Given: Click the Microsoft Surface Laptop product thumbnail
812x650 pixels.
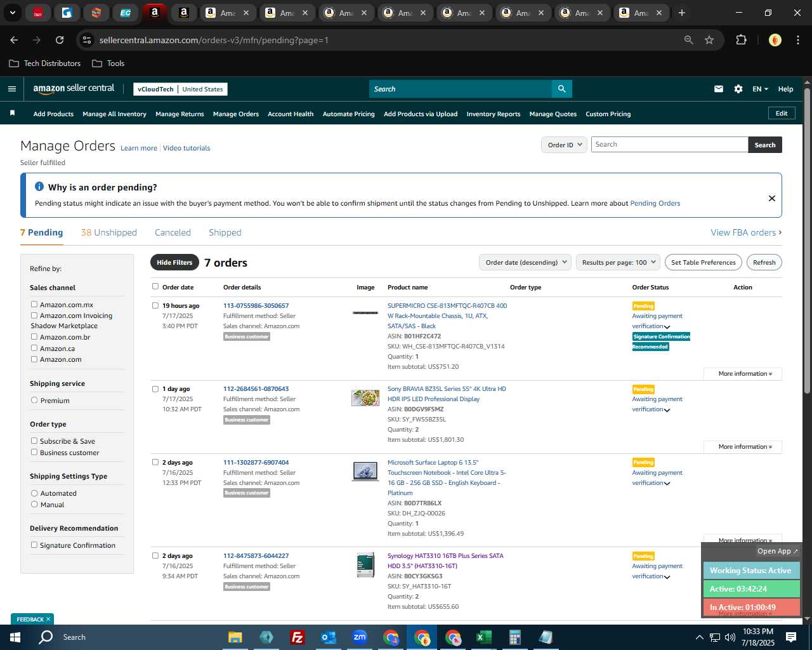Looking at the screenshot, I should (365, 472).
